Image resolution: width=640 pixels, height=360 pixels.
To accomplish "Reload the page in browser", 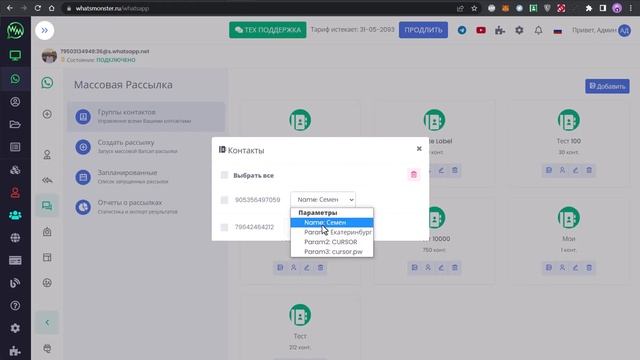I will 38,8.
